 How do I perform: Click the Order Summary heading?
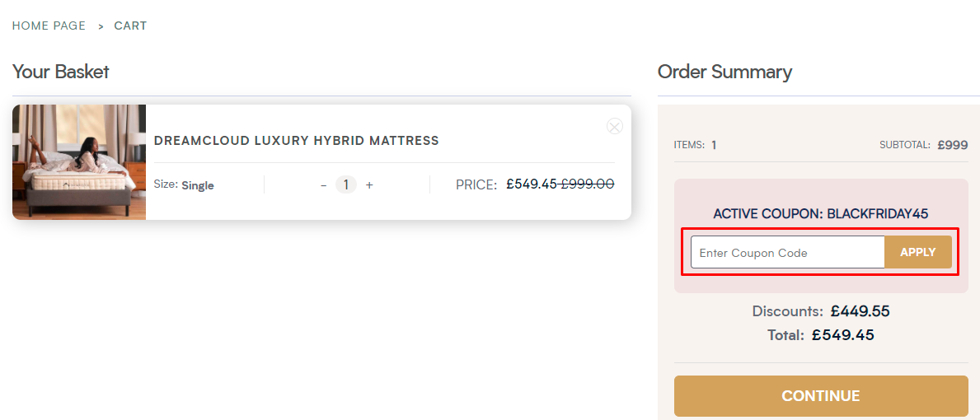[x=724, y=72]
